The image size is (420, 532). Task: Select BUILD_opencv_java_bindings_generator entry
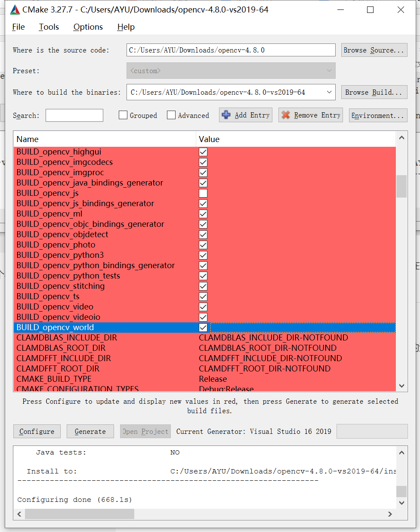90,183
